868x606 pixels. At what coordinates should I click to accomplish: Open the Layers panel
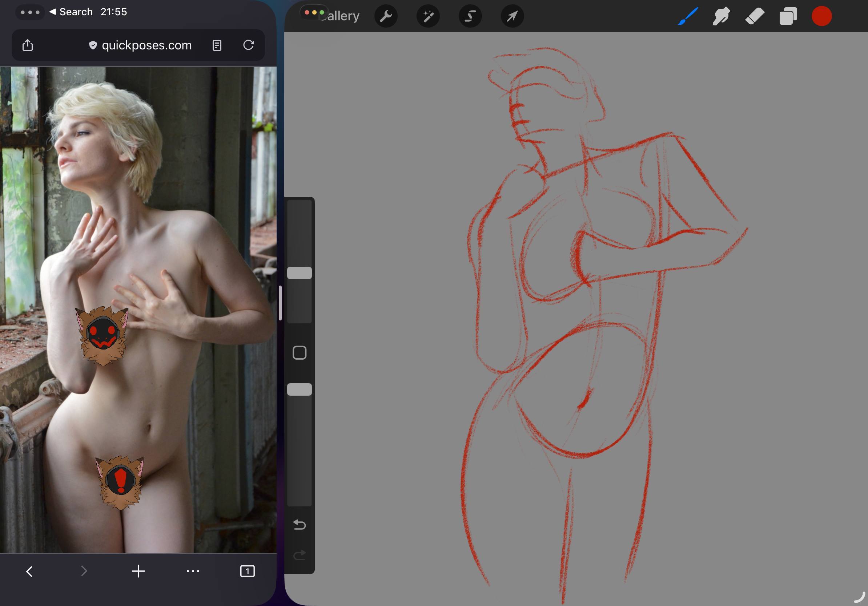pos(788,16)
